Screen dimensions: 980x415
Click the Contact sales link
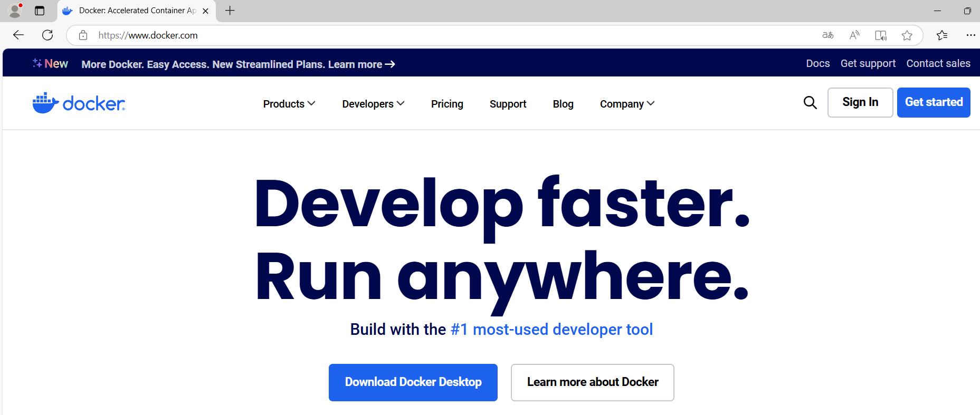(938, 63)
